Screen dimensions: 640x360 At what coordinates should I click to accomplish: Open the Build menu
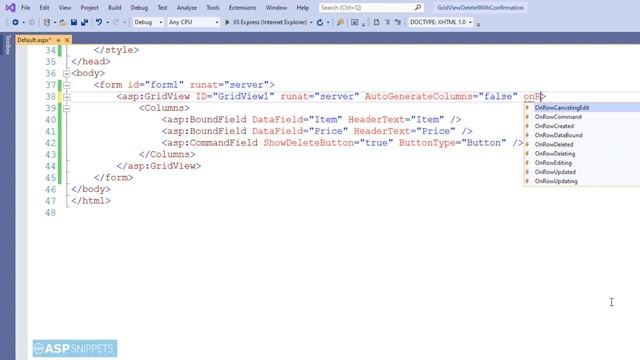tap(115, 7)
